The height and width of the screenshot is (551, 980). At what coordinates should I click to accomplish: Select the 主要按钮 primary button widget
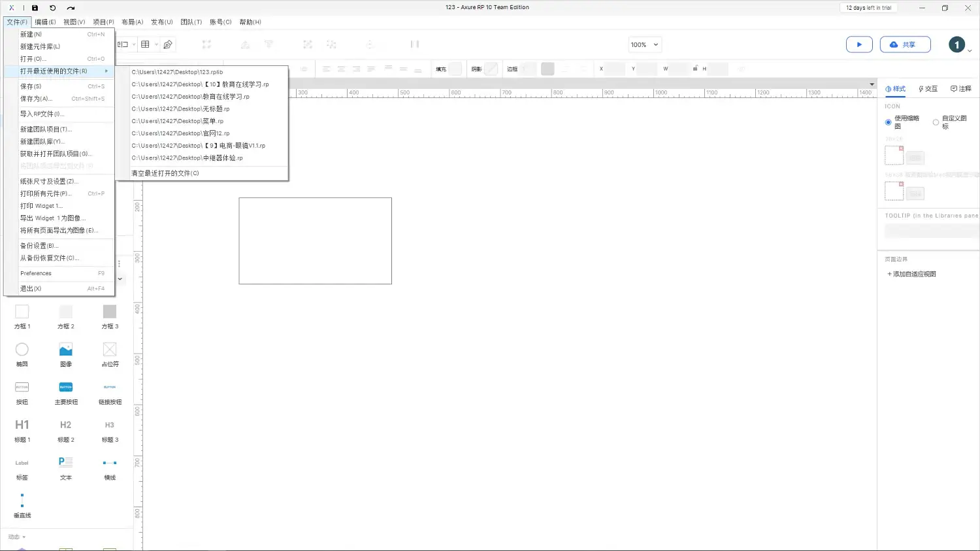[x=66, y=392]
